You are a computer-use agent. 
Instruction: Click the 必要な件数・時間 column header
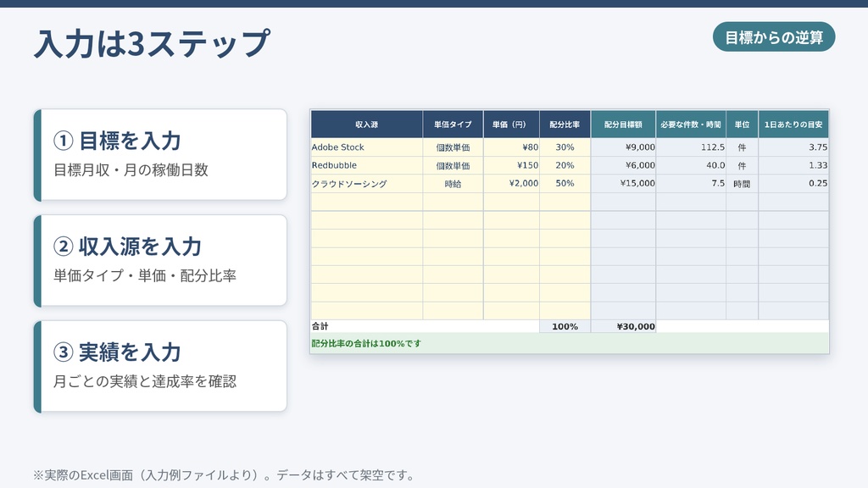691,125
